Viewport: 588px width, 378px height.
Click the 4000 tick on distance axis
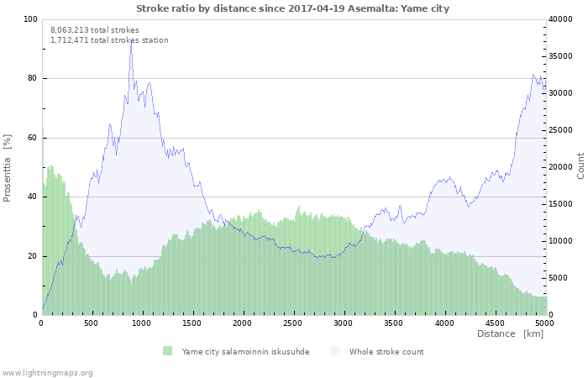tap(444, 323)
